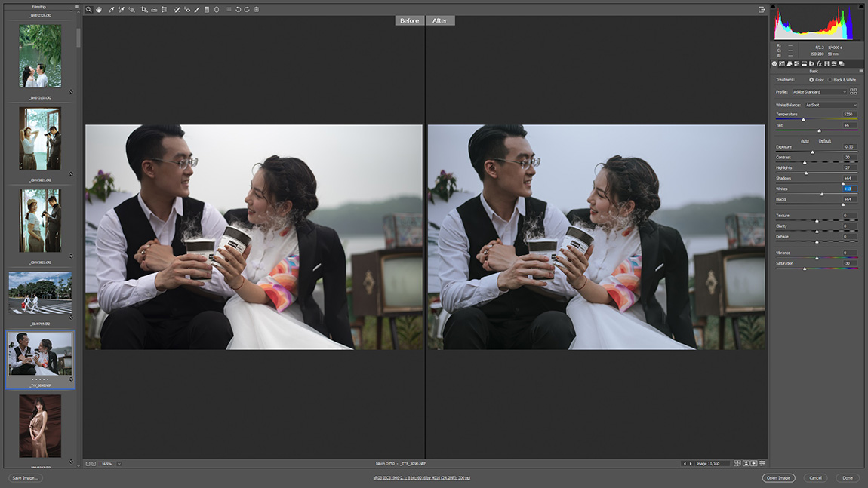Screen dimensions: 868x488
Task: Expand the White Balance As Shot dropdown
Action: [x=831, y=105]
